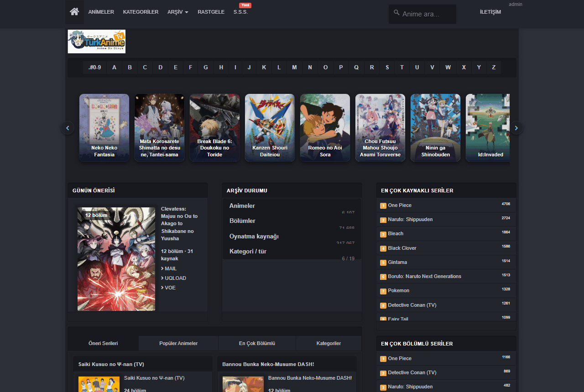
Task: Open Pokemon in the series list
Action: pos(399,291)
